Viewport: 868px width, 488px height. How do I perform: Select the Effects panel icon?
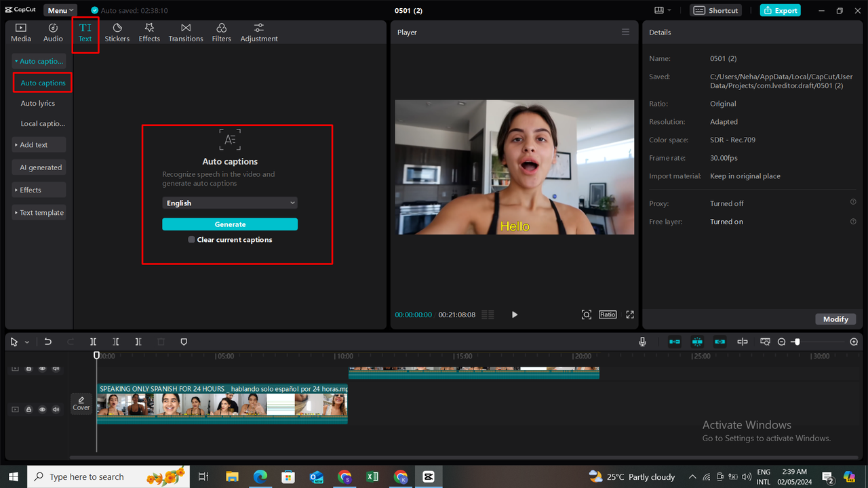(149, 31)
